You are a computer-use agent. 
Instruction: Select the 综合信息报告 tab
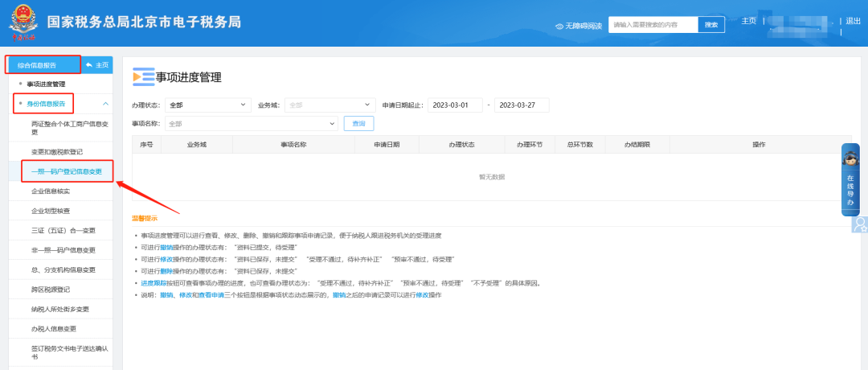tap(43, 65)
